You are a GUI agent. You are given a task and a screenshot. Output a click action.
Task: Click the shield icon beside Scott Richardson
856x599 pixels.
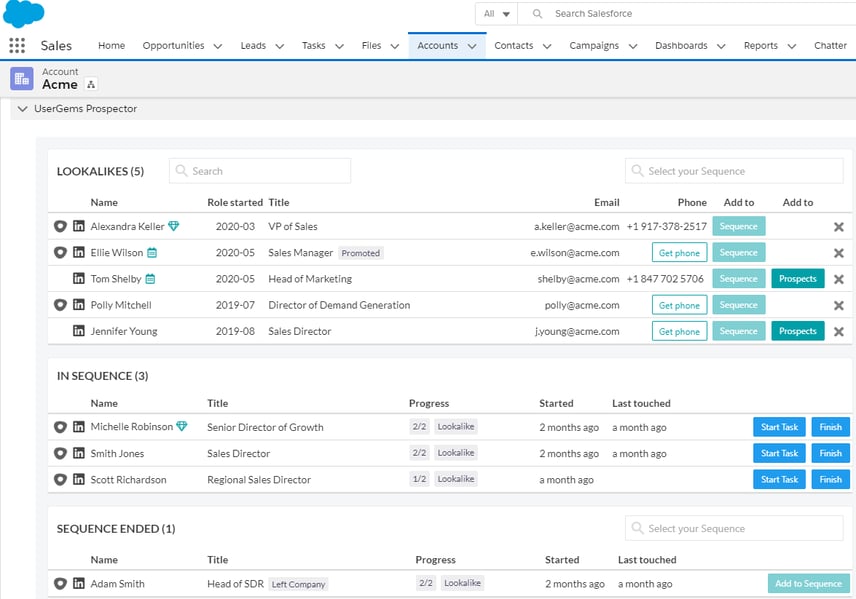60,479
